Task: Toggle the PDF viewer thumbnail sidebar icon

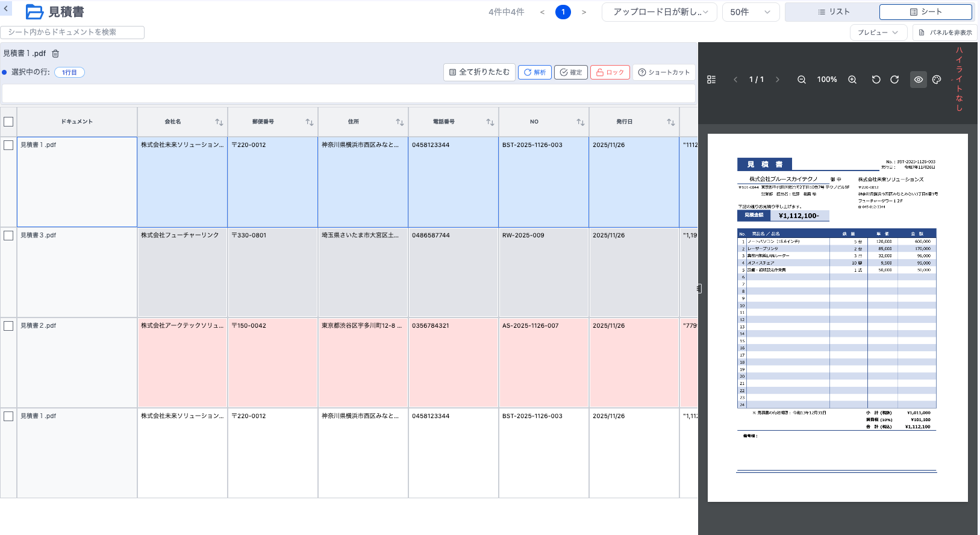Action: pyautogui.click(x=711, y=80)
